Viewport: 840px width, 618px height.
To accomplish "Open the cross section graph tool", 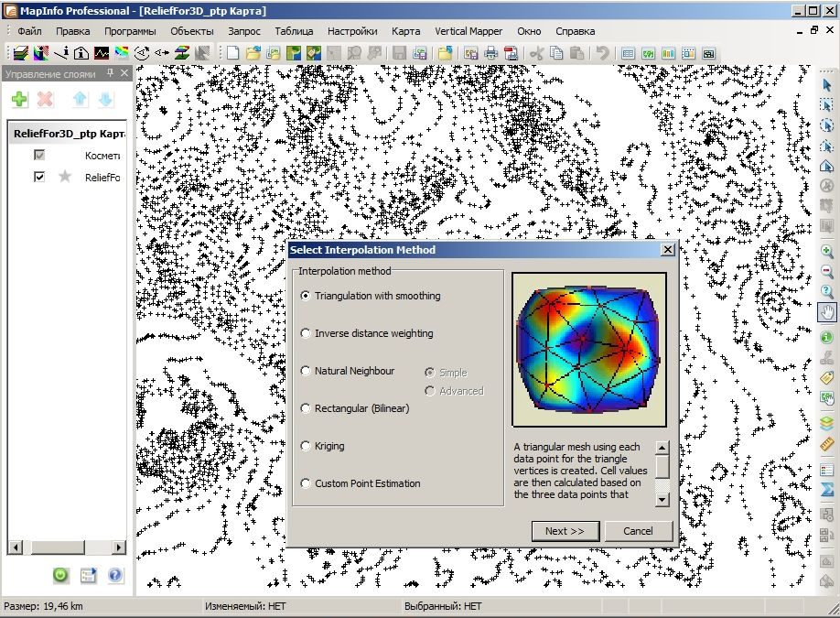I will pyautogui.click(x=102, y=53).
